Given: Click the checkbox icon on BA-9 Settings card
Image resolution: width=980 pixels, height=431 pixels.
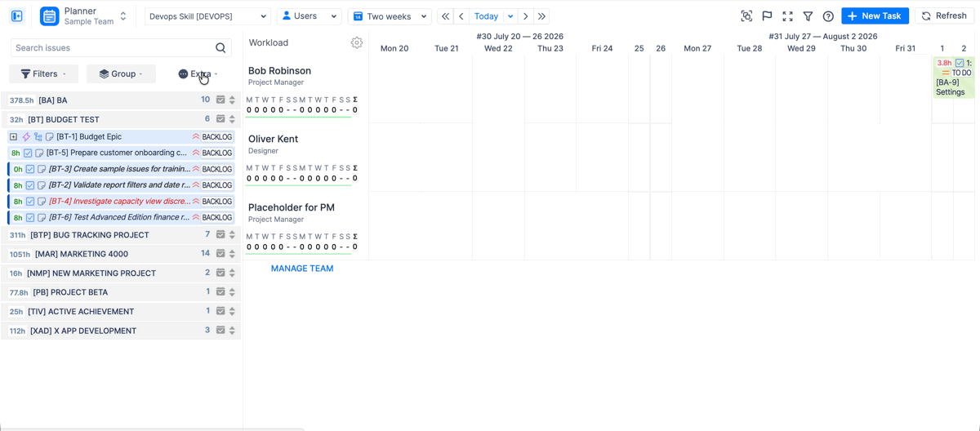Looking at the screenshot, I should [960, 63].
